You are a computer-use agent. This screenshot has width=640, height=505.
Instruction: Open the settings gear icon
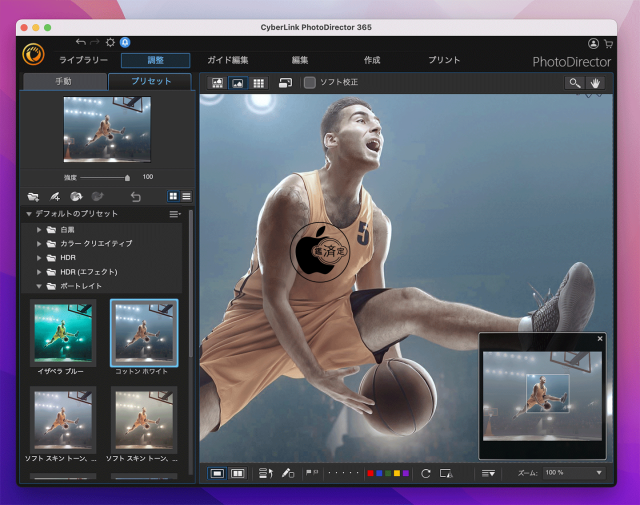click(x=110, y=42)
